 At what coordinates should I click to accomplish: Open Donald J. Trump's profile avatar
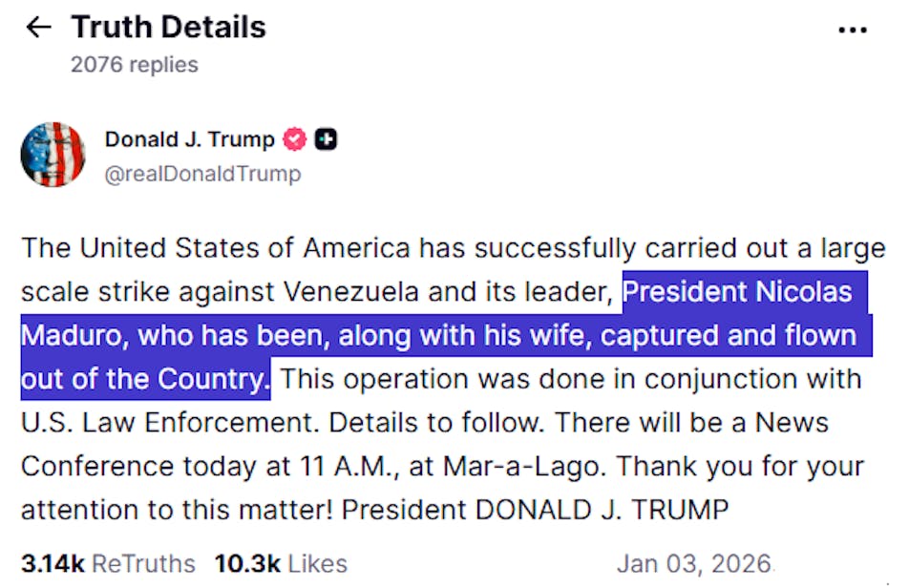pyautogui.click(x=53, y=153)
